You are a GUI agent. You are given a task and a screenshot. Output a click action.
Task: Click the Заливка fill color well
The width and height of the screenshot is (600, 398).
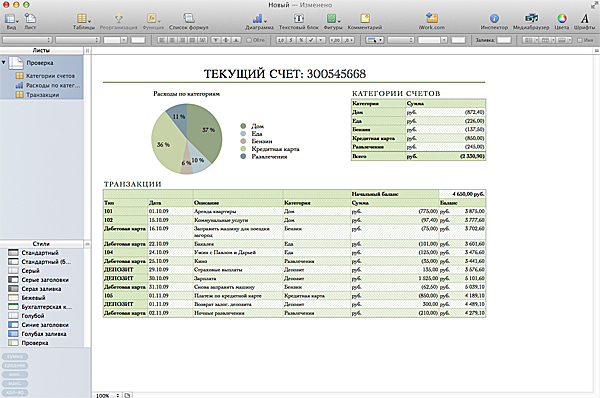504,40
